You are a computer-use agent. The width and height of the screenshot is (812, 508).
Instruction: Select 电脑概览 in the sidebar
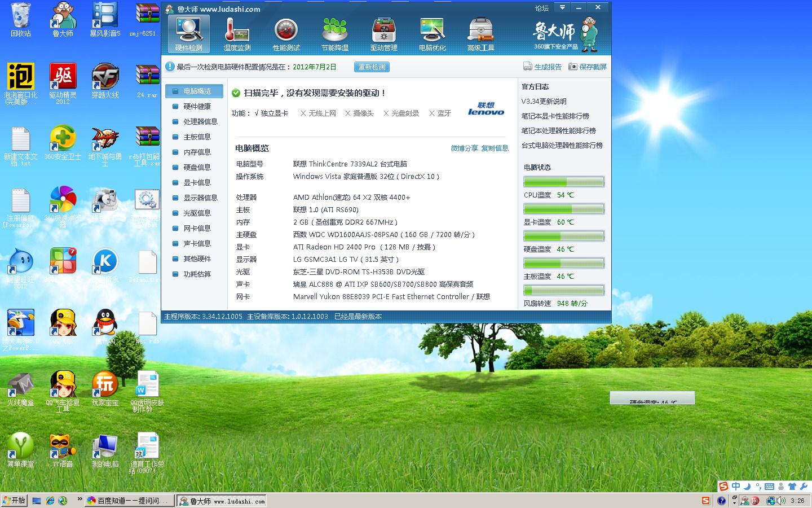click(195, 91)
